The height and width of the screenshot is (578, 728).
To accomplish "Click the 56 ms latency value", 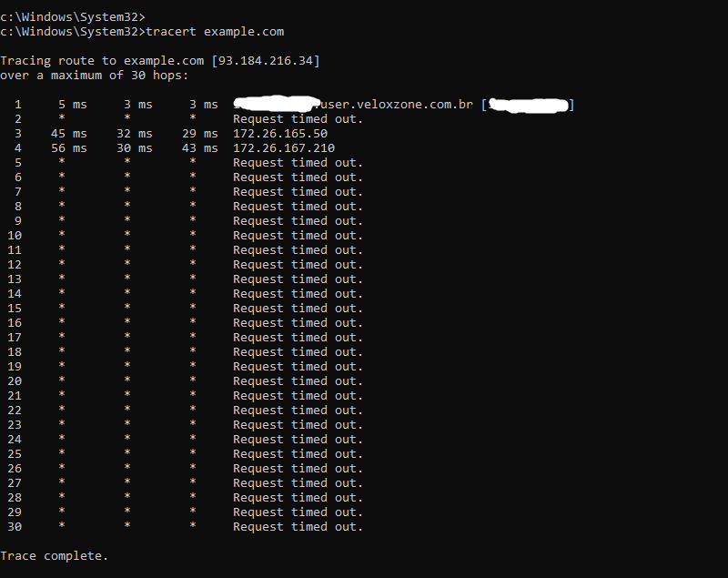I will point(69,148).
